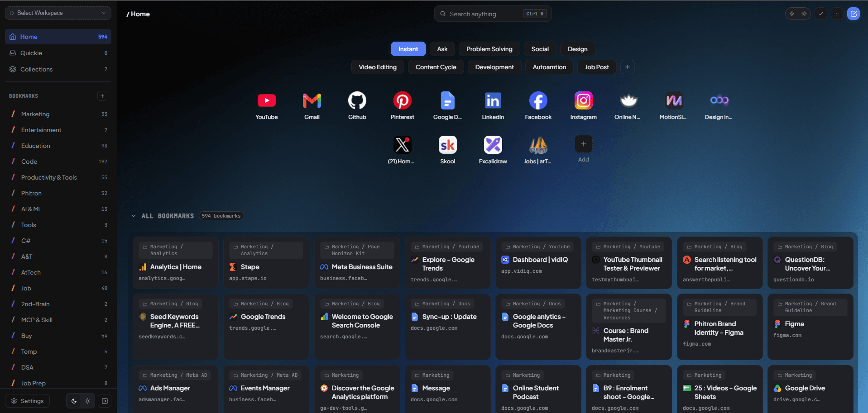Open the X (21) Hom... shortcut icon
This screenshot has height=413, width=868.
(403, 145)
